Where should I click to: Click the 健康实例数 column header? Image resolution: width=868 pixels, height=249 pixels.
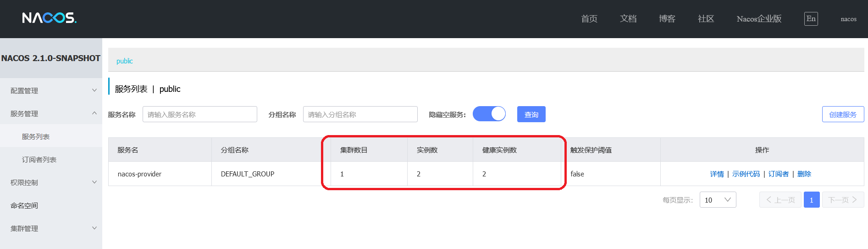(x=517, y=150)
